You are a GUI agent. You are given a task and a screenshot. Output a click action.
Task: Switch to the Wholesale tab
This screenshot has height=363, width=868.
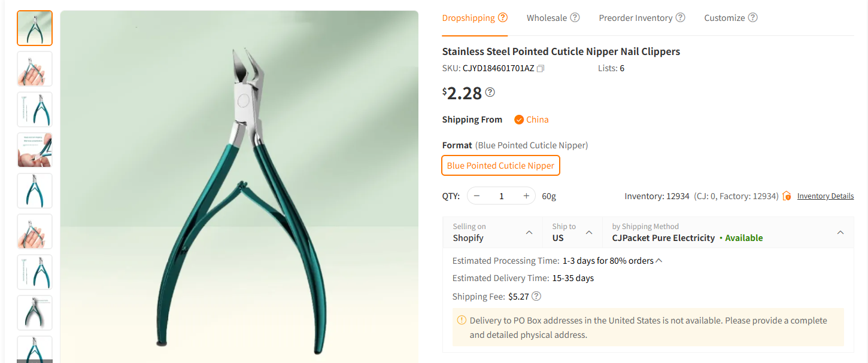point(547,17)
